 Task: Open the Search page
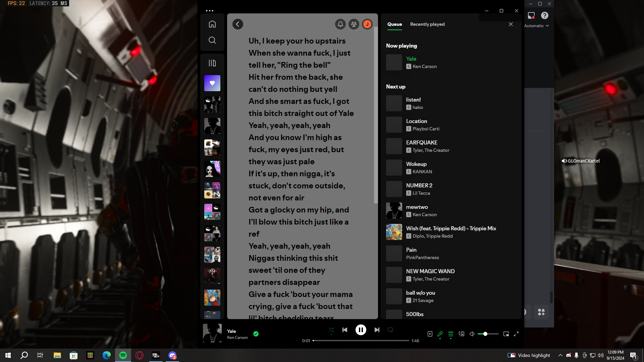point(212,40)
